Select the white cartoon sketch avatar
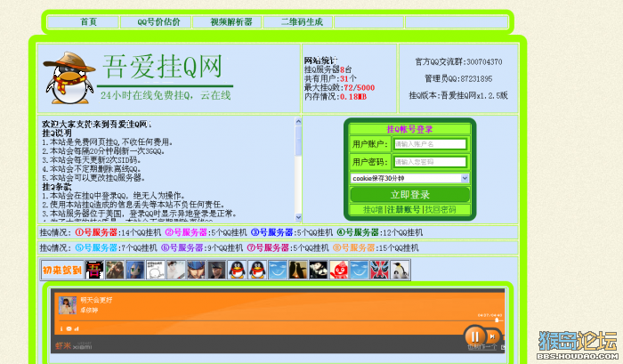The width and height of the screenshot is (623, 364). [x=156, y=271]
